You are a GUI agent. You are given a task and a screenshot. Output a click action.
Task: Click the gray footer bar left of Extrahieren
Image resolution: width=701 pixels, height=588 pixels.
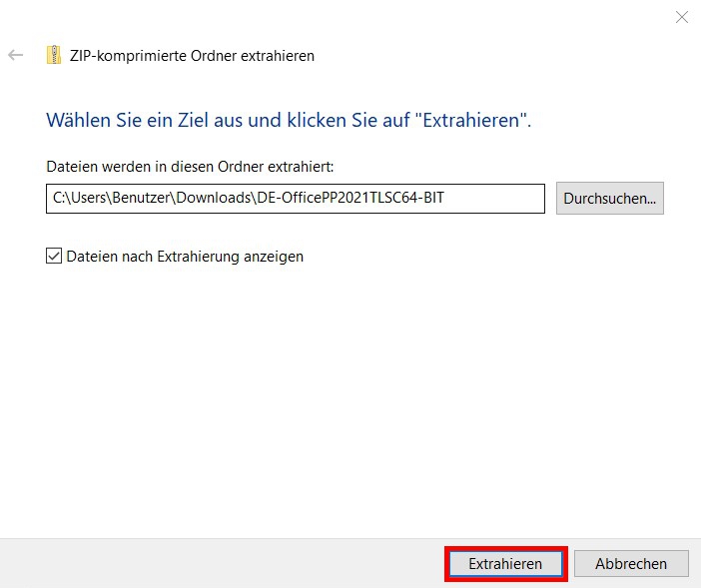pos(220,564)
